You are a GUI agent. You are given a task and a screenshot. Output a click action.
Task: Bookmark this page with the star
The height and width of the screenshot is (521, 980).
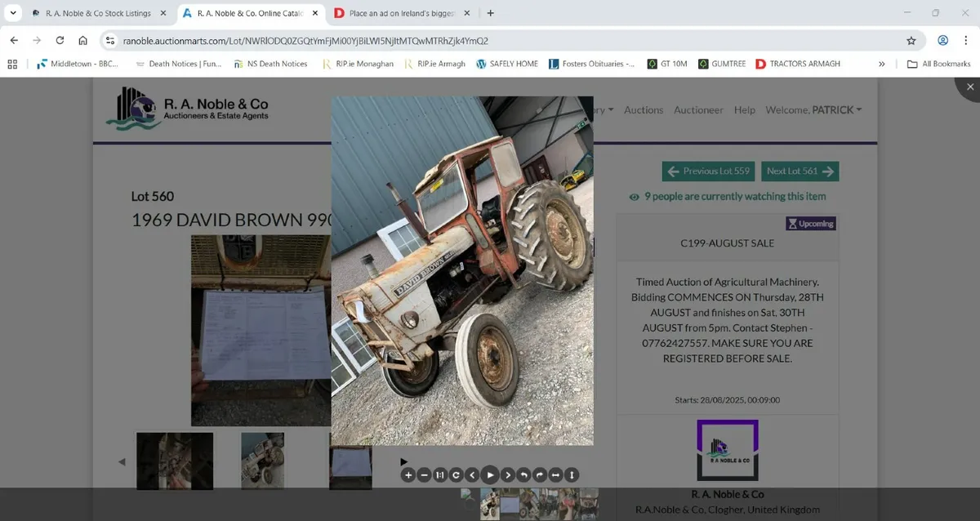[911, 40]
